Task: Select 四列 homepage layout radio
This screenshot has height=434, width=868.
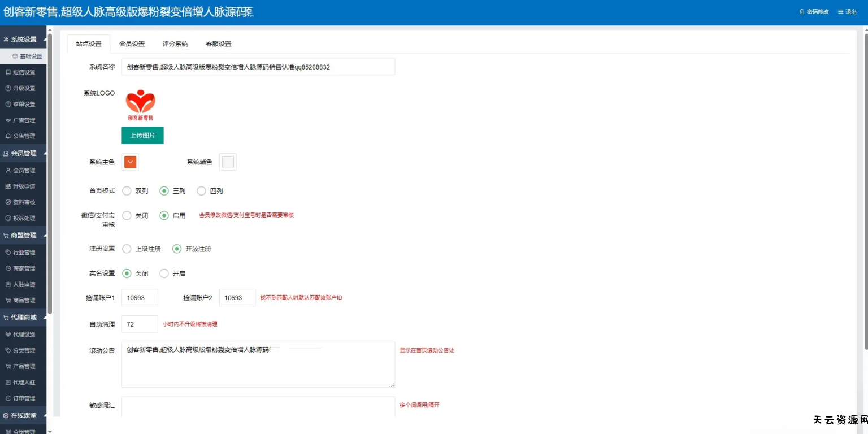Action: [x=201, y=191]
